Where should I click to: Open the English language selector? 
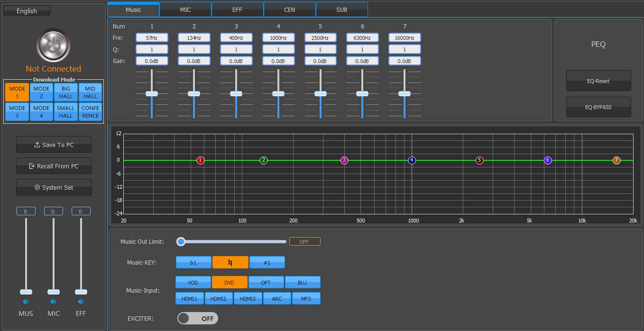coord(27,11)
